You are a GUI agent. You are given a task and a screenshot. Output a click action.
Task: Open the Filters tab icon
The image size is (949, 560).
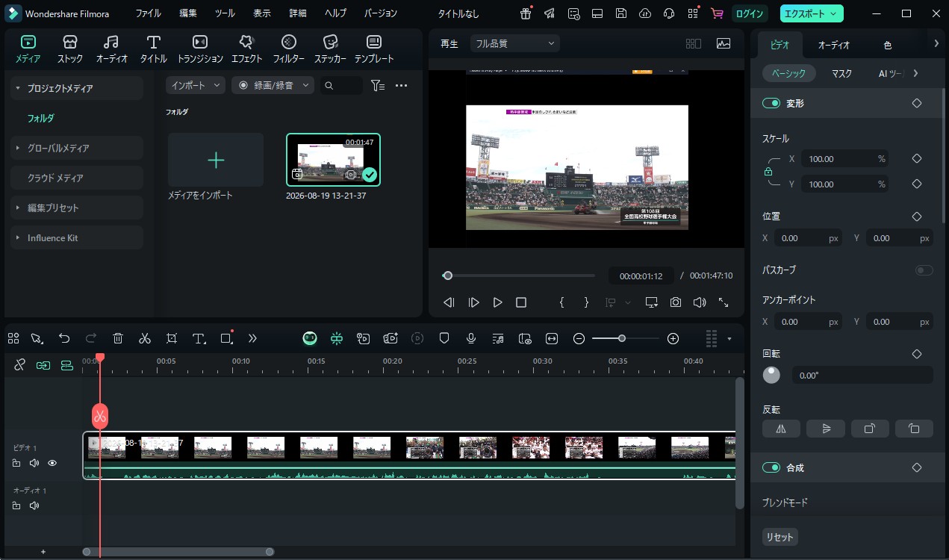coord(288,43)
